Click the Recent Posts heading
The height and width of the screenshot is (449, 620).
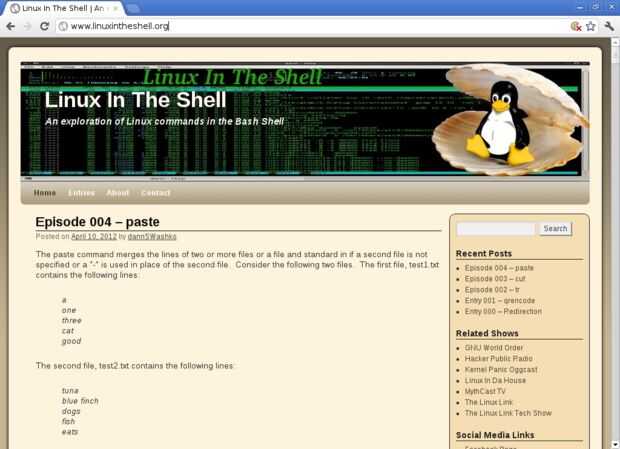click(x=484, y=253)
